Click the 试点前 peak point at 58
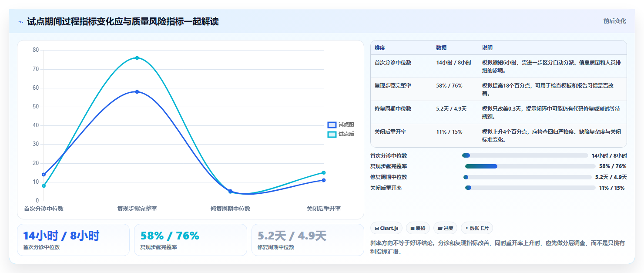The width and height of the screenshot is (644, 273). coord(137,92)
